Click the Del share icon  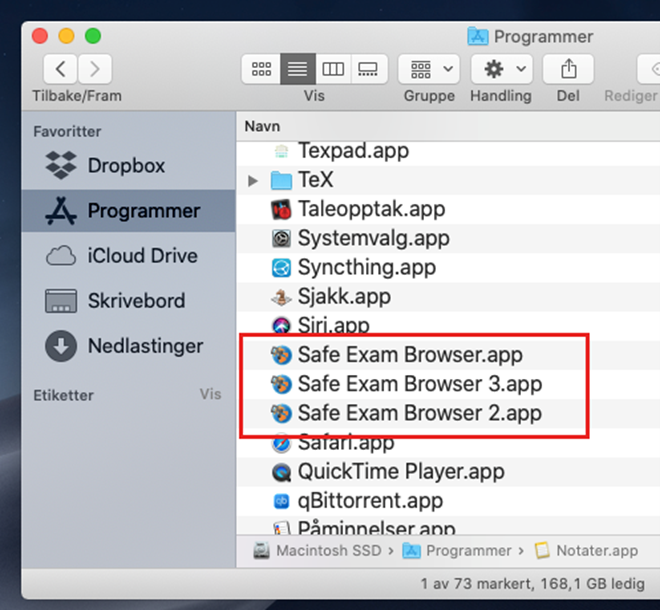tap(568, 69)
